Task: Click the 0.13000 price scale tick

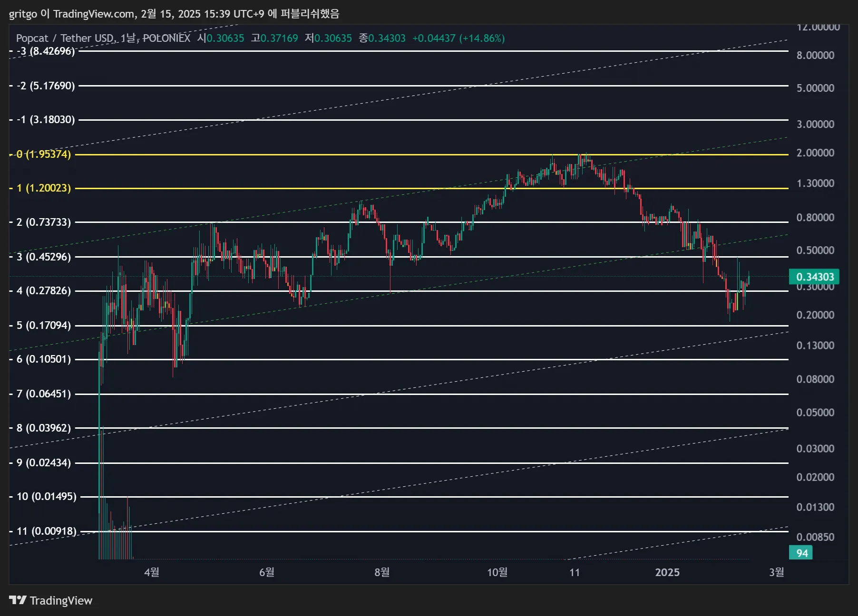Action: pos(815,345)
